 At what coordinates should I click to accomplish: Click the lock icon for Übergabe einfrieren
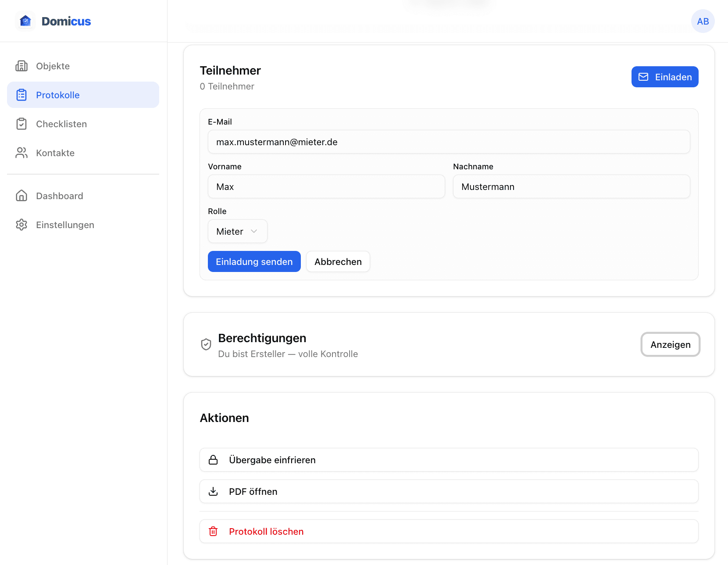[213, 460]
